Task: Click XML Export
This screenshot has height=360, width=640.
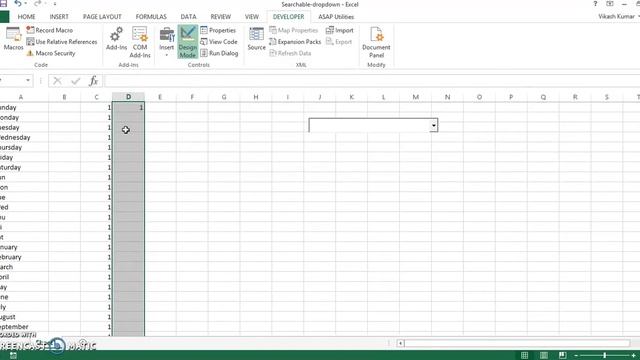Action: point(339,42)
